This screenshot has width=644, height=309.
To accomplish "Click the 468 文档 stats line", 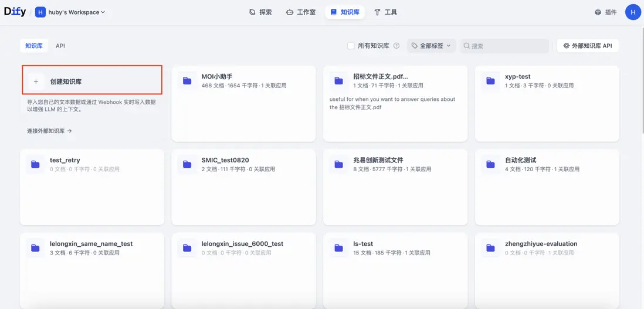I will [244, 86].
